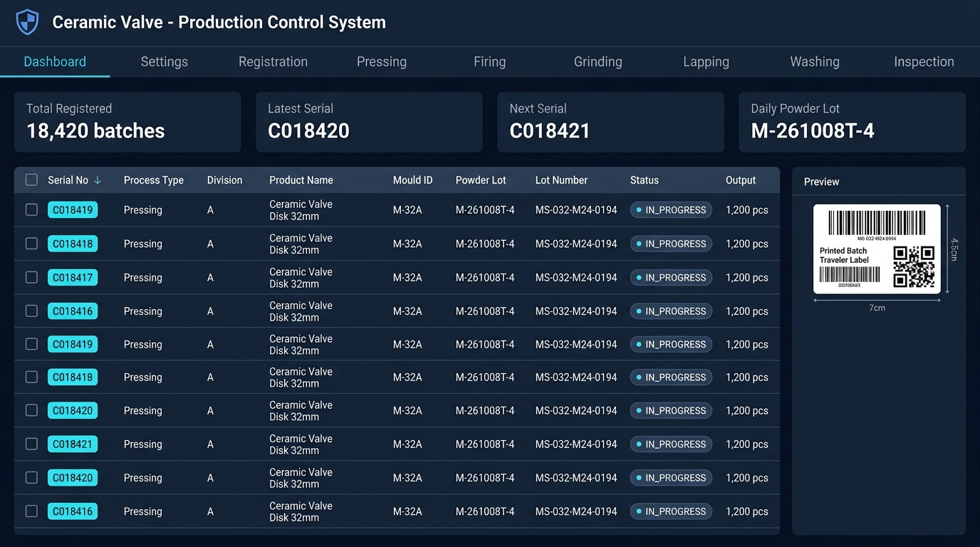
Task: Go to the Inspection tab
Action: (924, 62)
